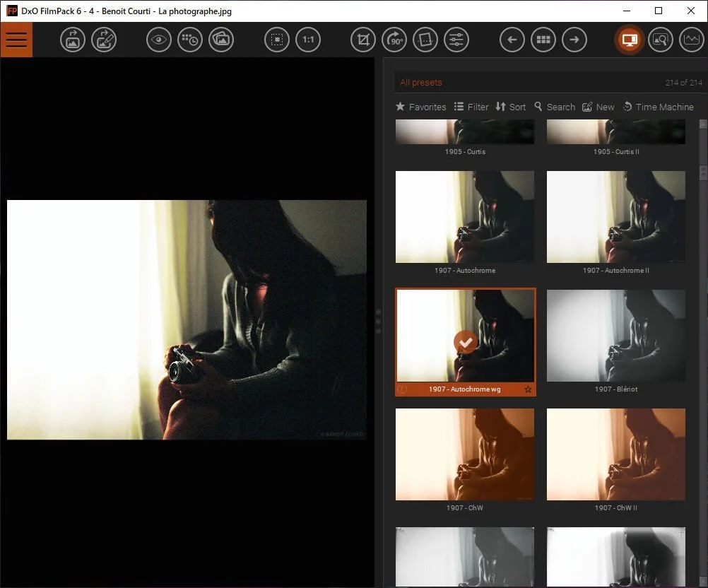Go to the previous image arrow
This screenshot has width=708, height=588.
pyautogui.click(x=512, y=40)
